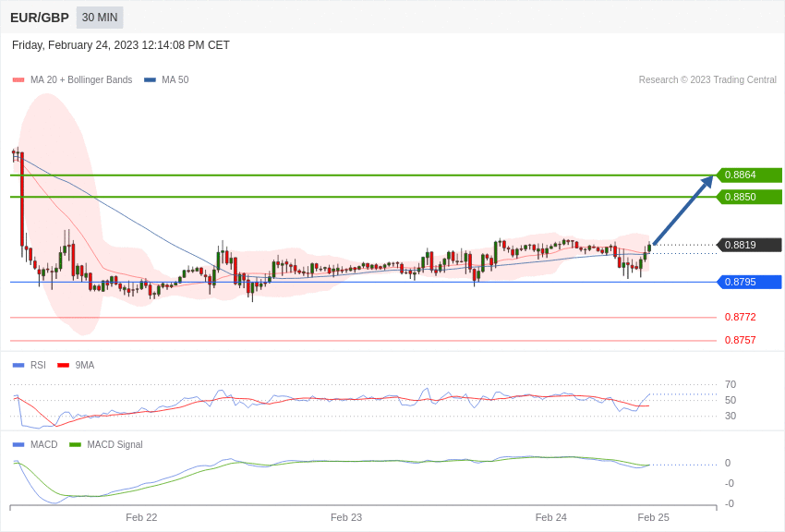The width and height of the screenshot is (785, 532).
Task: Click the RSI 70 axis value
Action: 731,384
